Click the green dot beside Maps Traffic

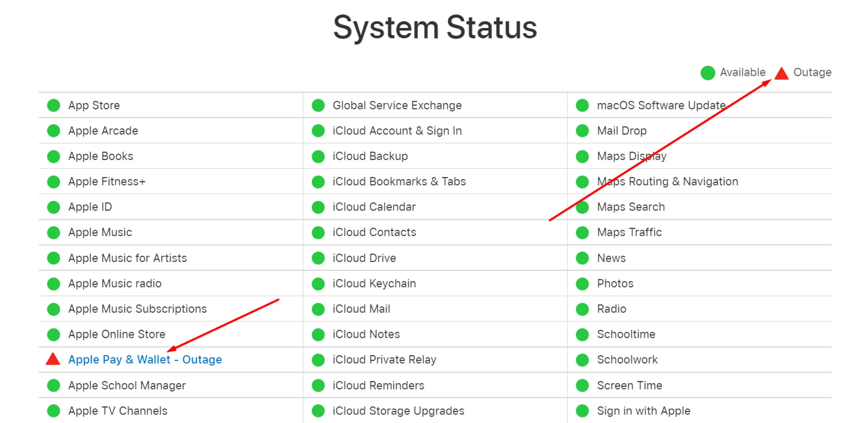tap(582, 232)
